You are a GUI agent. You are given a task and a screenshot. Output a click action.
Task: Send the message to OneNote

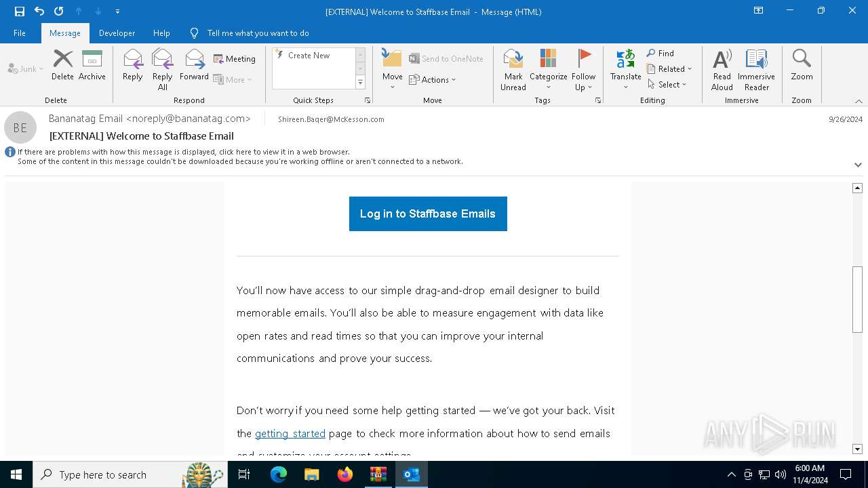tap(446, 59)
